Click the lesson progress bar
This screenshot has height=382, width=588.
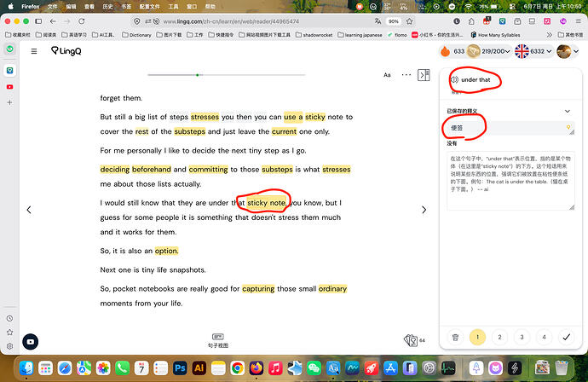226,75
